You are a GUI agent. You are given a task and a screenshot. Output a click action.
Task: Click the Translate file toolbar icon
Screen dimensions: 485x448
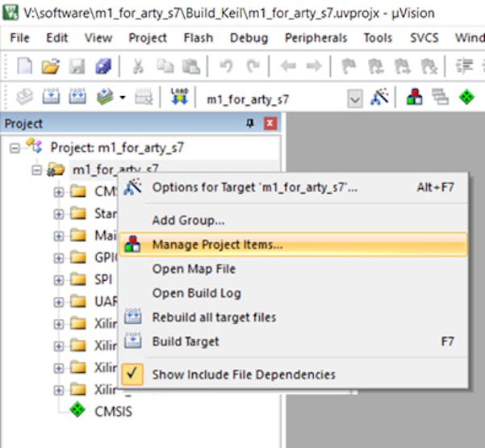tap(24, 97)
